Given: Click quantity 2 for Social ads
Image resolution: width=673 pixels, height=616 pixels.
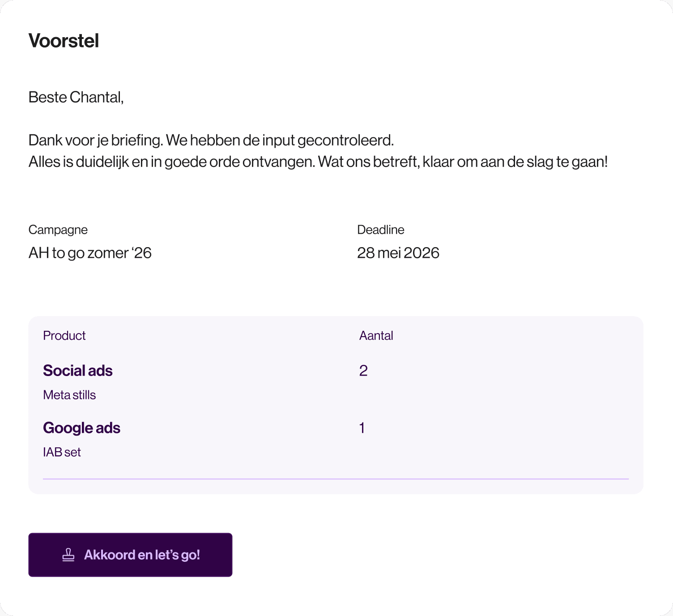Looking at the screenshot, I should click(363, 371).
